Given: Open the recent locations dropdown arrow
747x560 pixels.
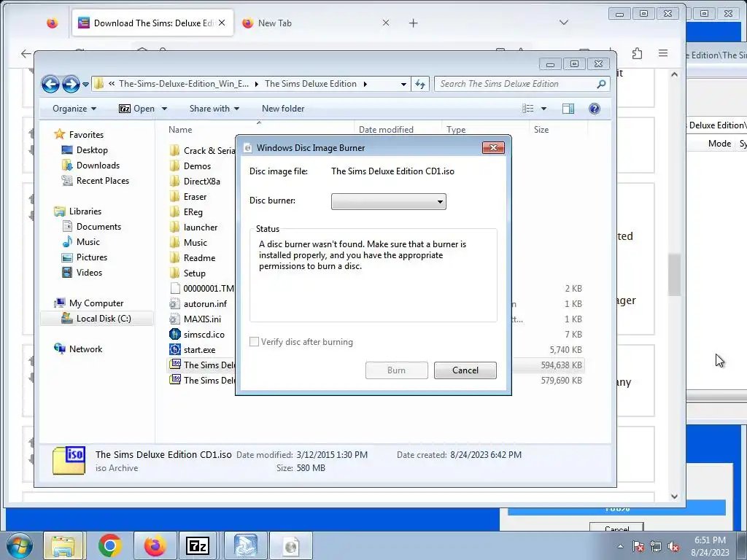Looking at the screenshot, I should (x=85, y=85).
